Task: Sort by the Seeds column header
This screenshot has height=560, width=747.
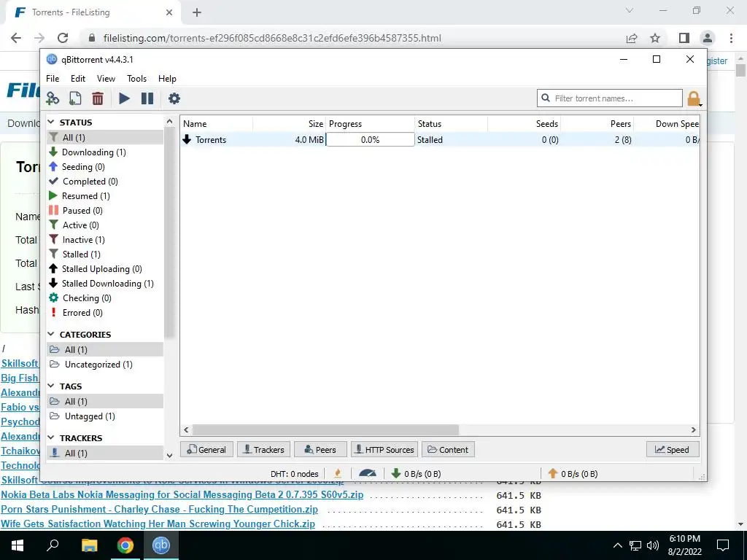Action: (524, 124)
